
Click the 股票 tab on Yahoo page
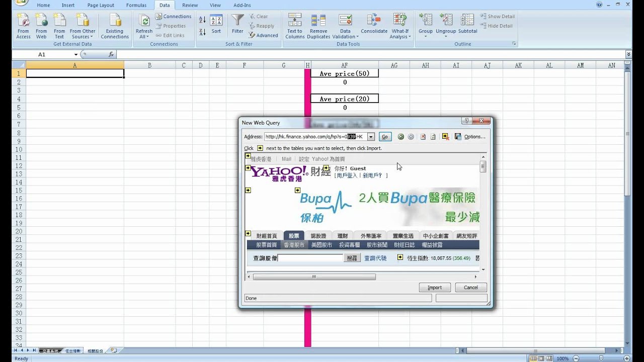click(x=293, y=236)
